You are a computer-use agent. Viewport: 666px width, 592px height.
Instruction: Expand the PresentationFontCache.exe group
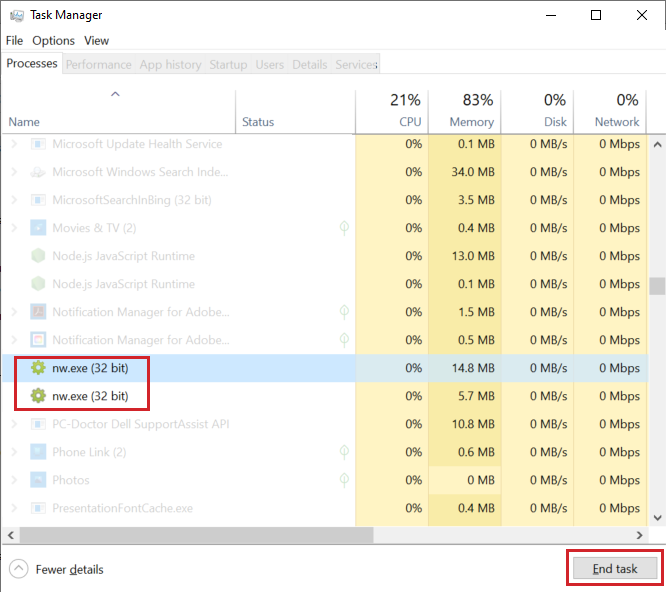(14, 508)
